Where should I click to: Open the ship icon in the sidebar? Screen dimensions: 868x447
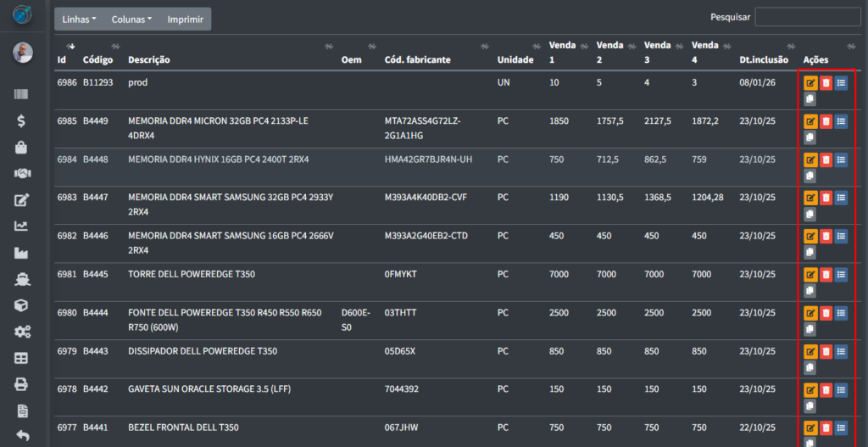click(x=22, y=279)
